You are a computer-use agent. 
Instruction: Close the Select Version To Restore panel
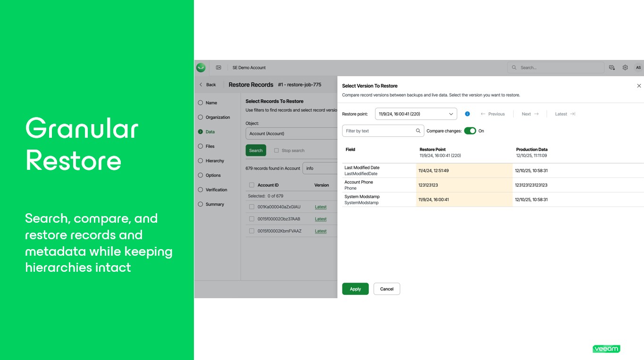click(x=639, y=86)
